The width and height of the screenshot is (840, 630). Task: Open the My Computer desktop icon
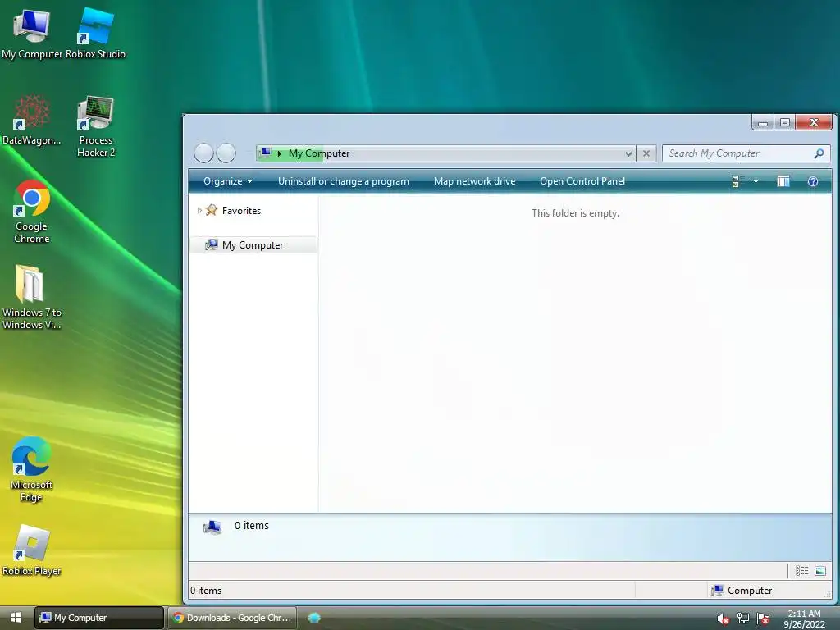32,34
